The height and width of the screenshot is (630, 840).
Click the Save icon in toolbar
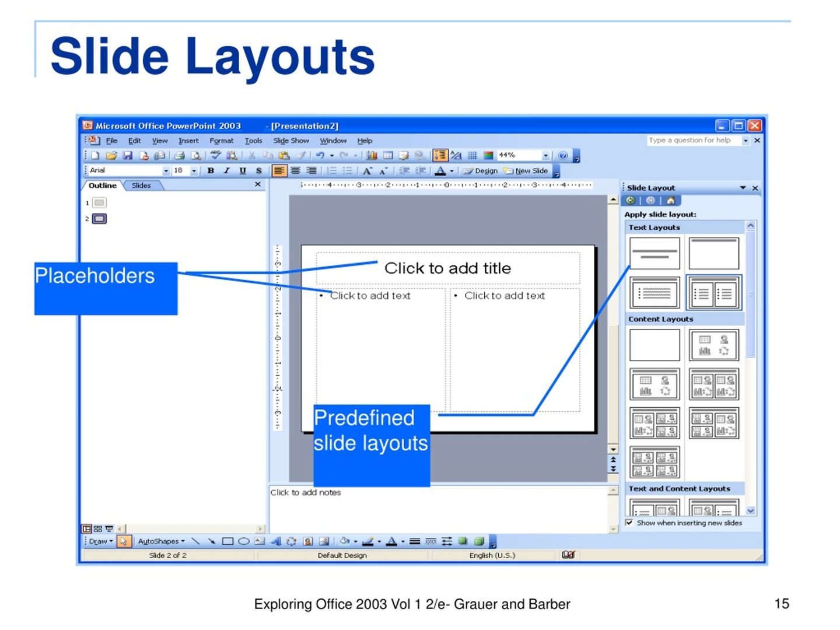point(127,156)
